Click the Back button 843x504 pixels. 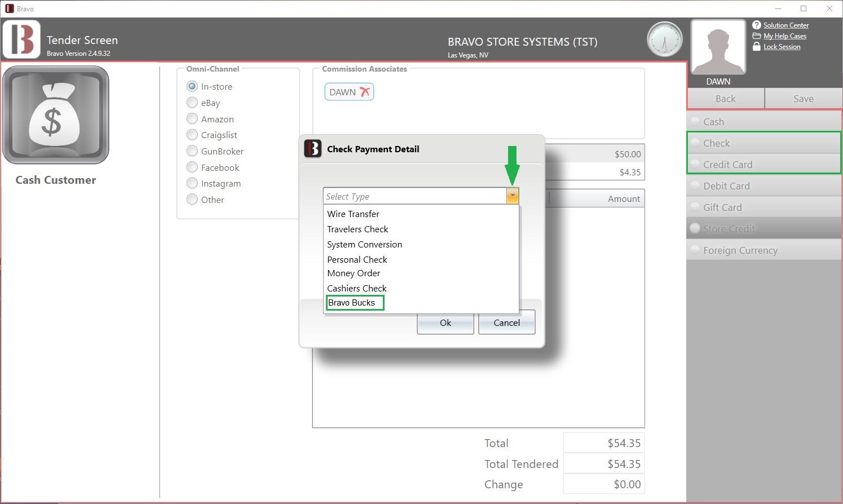(x=726, y=99)
